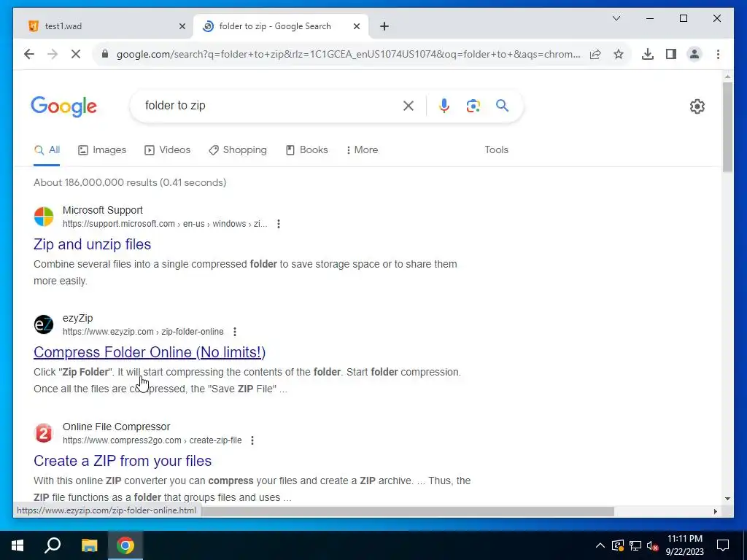Open search Tools

pos(496,149)
